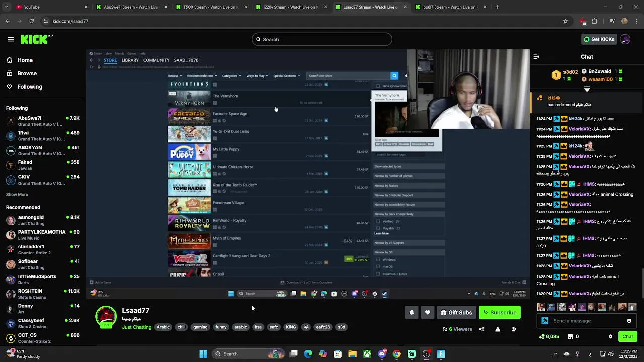Select the KING tag

click(291, 327)
